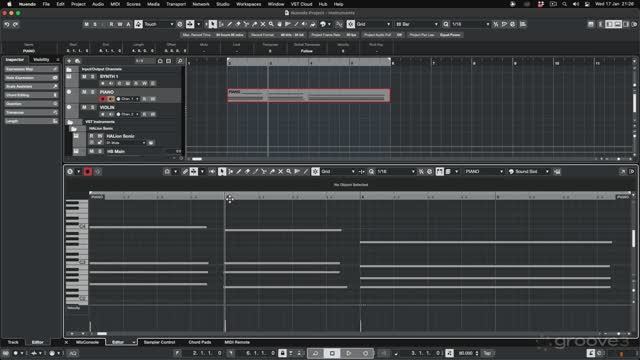The image size is (640, 360).
Task: Select the Erase tool in Key Editor toolbar
Action: pos(247,171)
